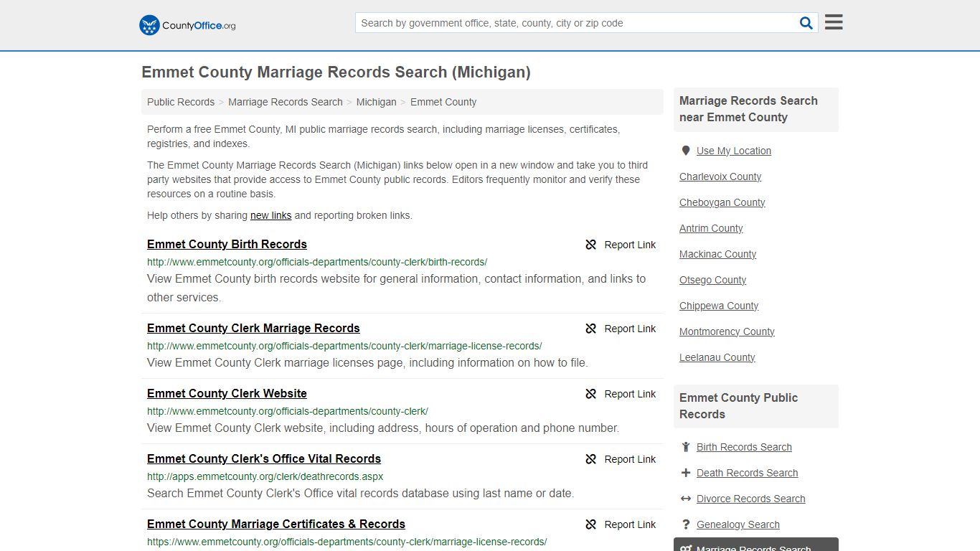The width and height of the screenshot is (980, 551).
Task: Open Antrim County link
Action: [711, 228]
